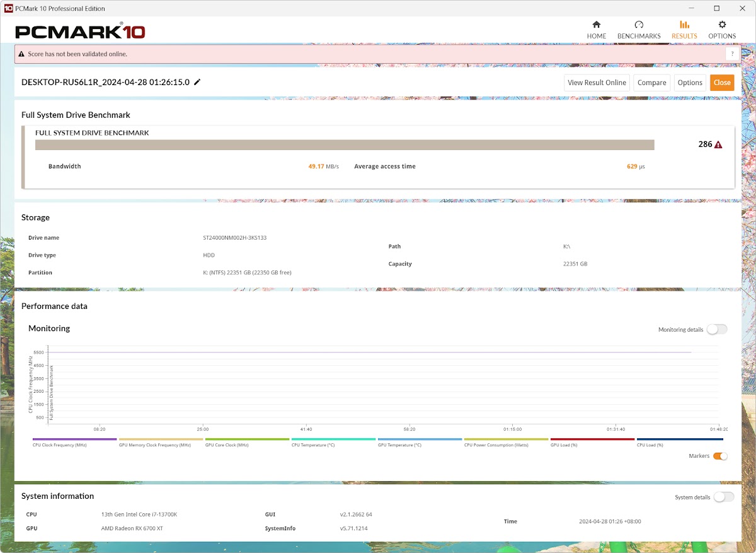Viewport: 756px width, 553px height.
Task: Click average access time value 629 µs
Action: (x=636, y=166)
